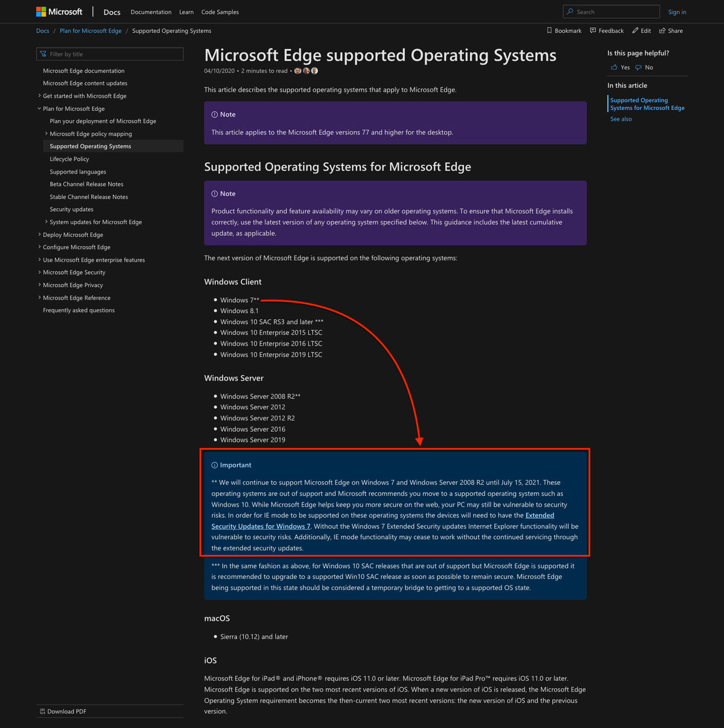
Task: Select Supported Operating Systems sidebar item
Action: tap(113, 146)
